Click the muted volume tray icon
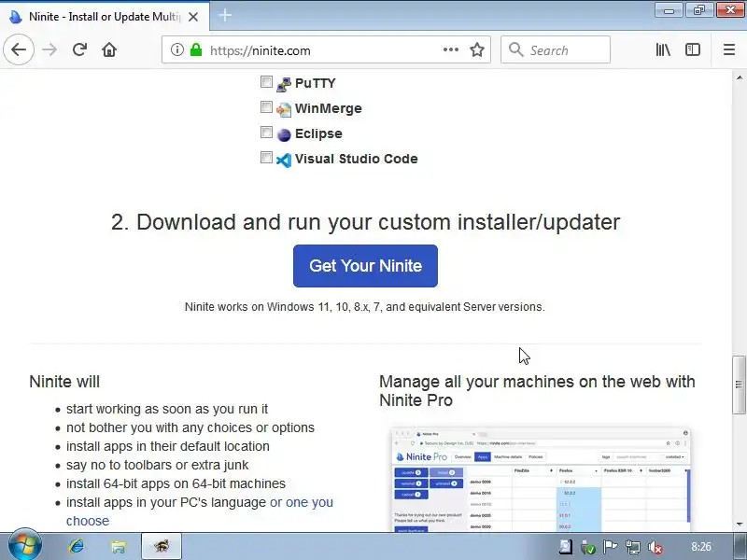747x560 pixels. 655,547
